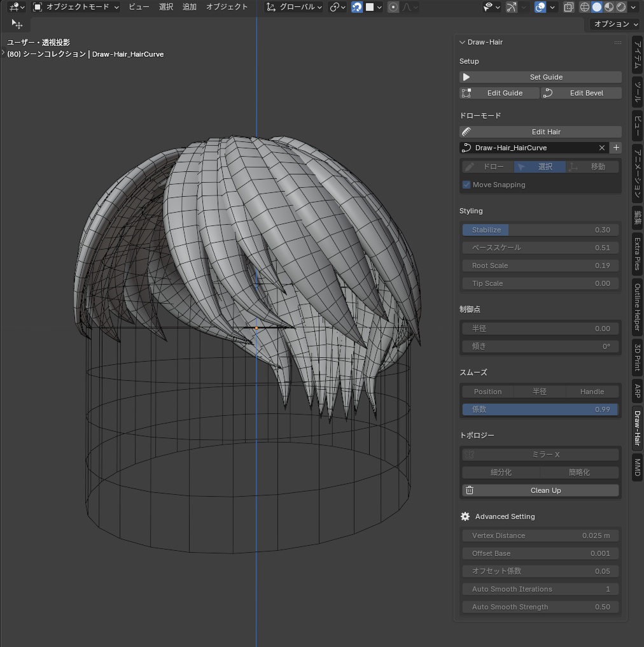
Task: Click the Edit Bevel button
Action: (582, 93)
